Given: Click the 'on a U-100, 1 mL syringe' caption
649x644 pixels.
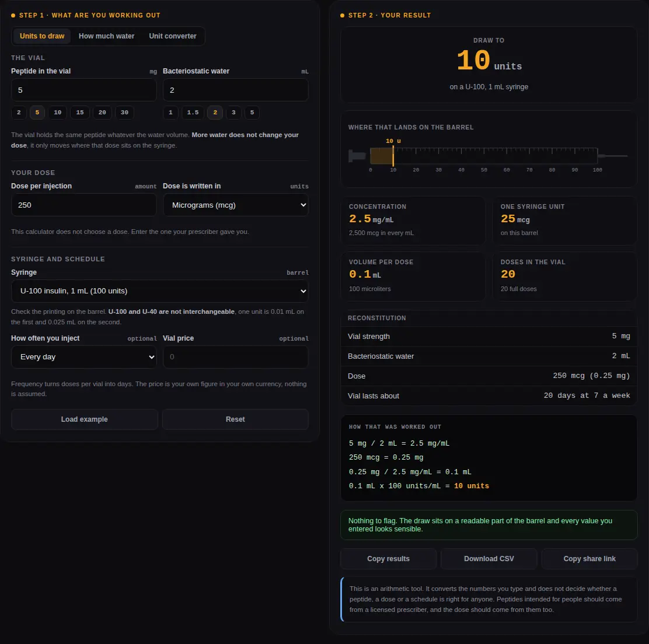Looking at the screenshot, I should point(489,87).
